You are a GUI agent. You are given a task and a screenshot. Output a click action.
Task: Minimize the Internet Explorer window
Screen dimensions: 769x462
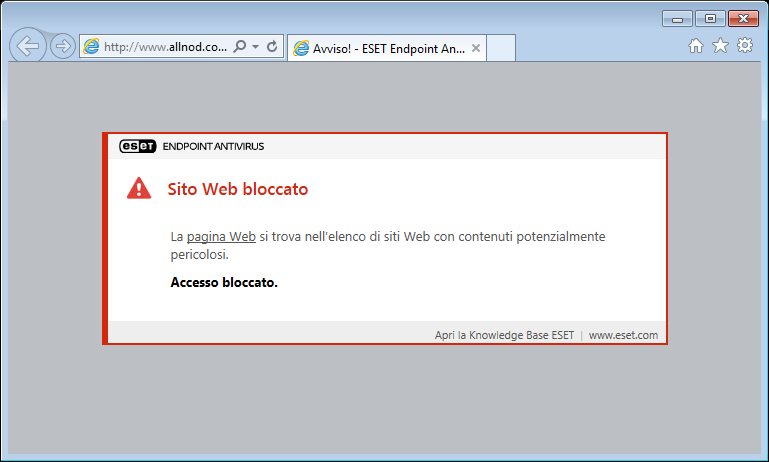pyautogui.click(x=677, y=19)
